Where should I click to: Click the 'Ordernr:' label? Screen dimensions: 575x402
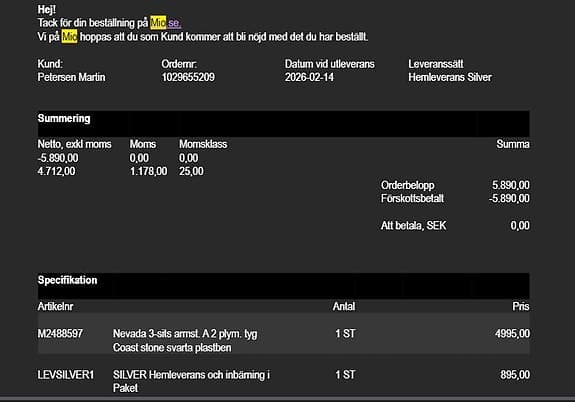click(x=179, y=64)
